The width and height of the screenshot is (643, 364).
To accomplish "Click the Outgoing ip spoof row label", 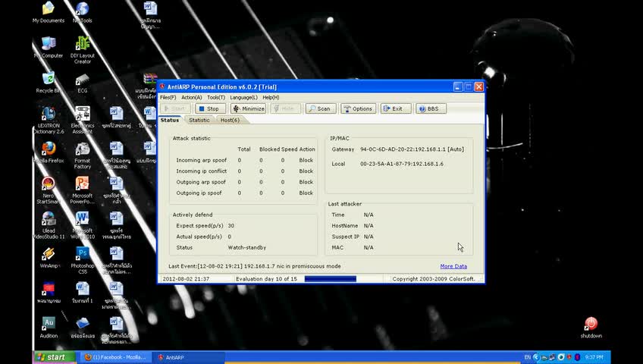I will pos(199,193).
